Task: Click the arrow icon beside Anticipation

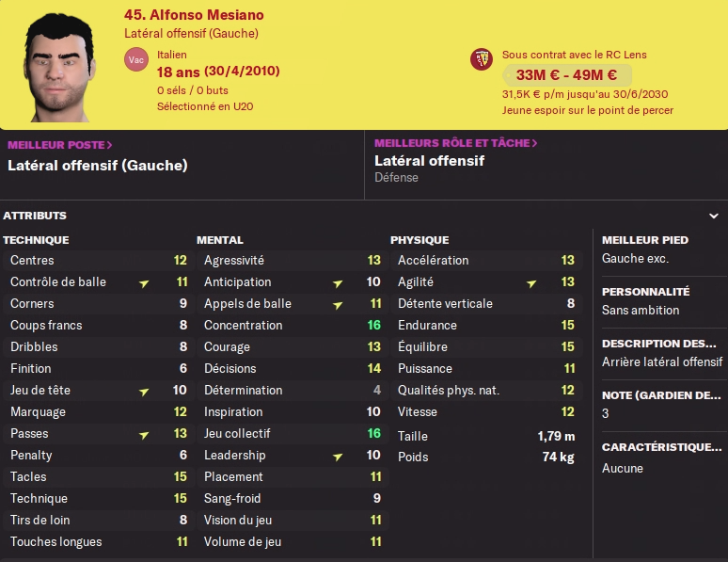Action: tap(338, 283)
